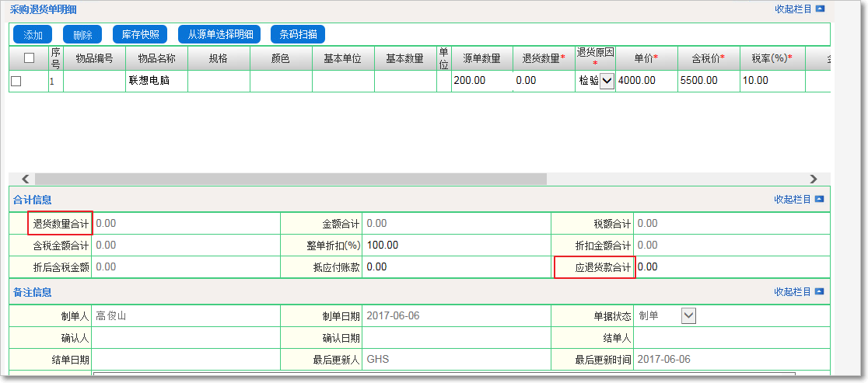
Task: Focus the 整单折扣(%) field
Action: pyautogui.click(x=456, y=245)
